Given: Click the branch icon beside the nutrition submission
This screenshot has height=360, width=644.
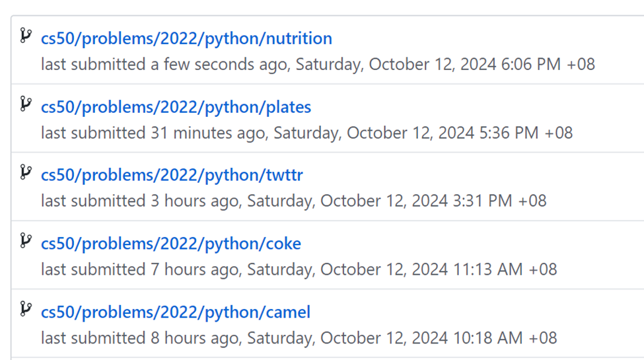Looking at the screenshot, I should pos(26,36).
